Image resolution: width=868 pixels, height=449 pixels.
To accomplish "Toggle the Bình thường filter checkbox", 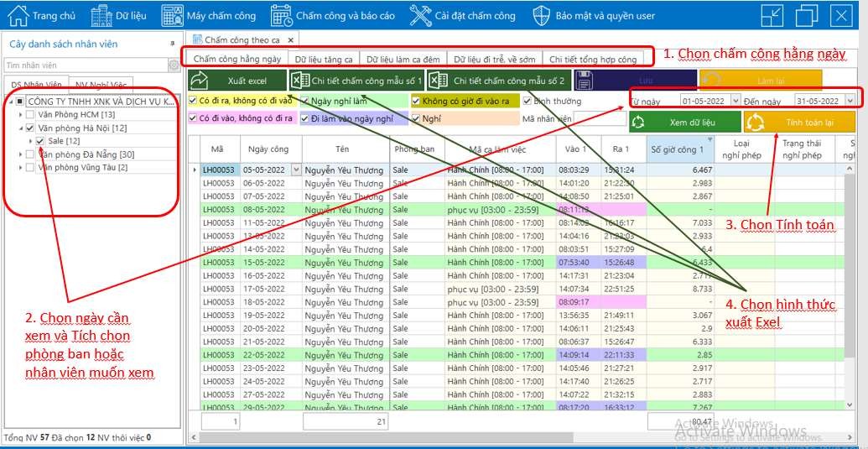I will tap(527, 101).
